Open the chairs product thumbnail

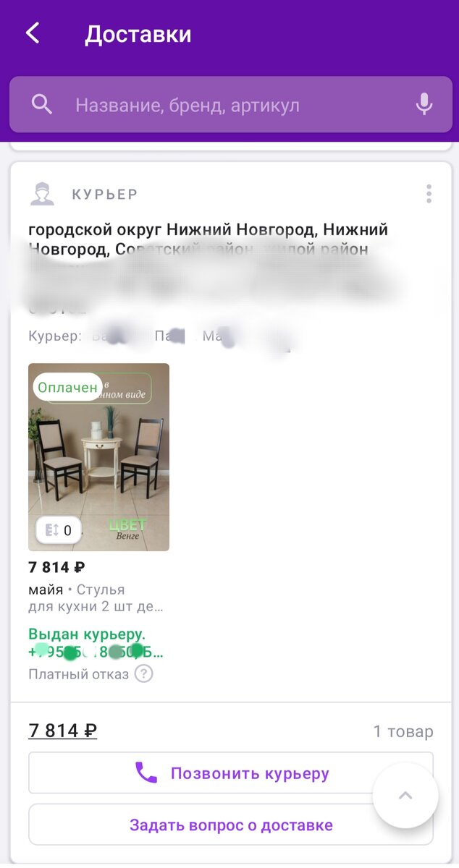tap(98, 457)
